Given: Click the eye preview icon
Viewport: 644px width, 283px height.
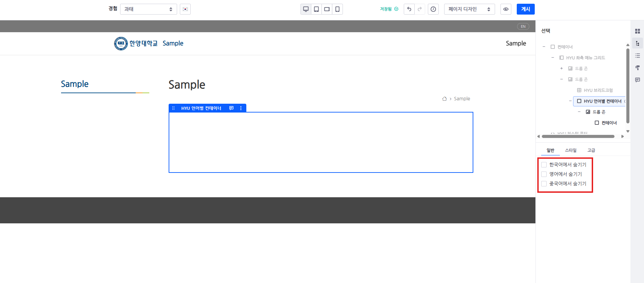Looking at the screenshot, I should tap(506, 9).
